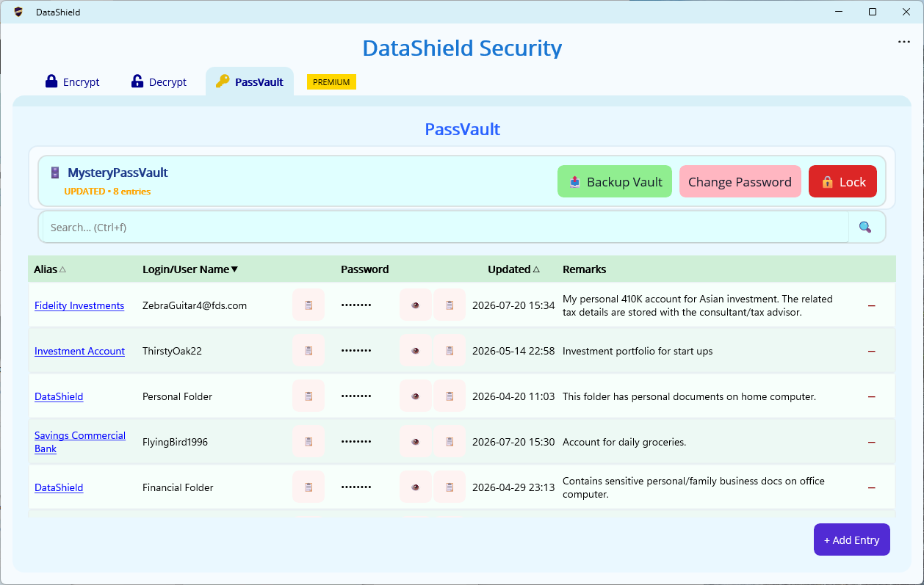Open the Fidelity Investments alias link
The width and height of the screenshot is (924, 585).
click(x=79, y=305)
